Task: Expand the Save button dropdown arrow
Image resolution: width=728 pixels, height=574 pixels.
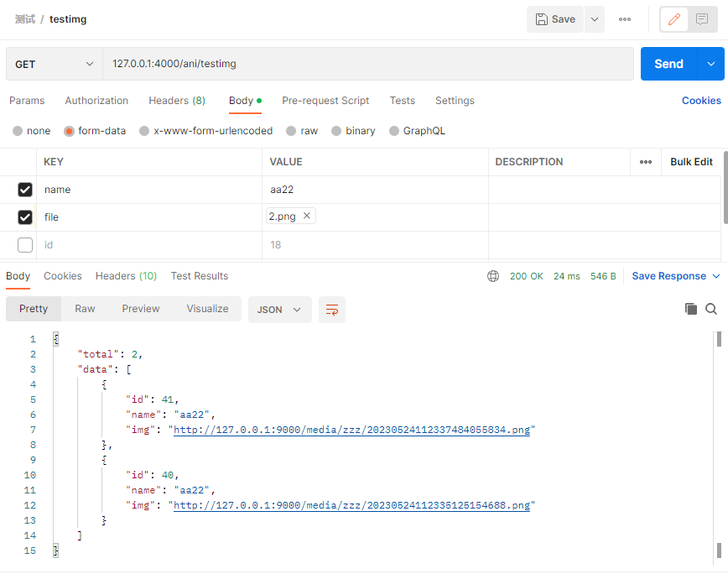Action: (595, 19)
